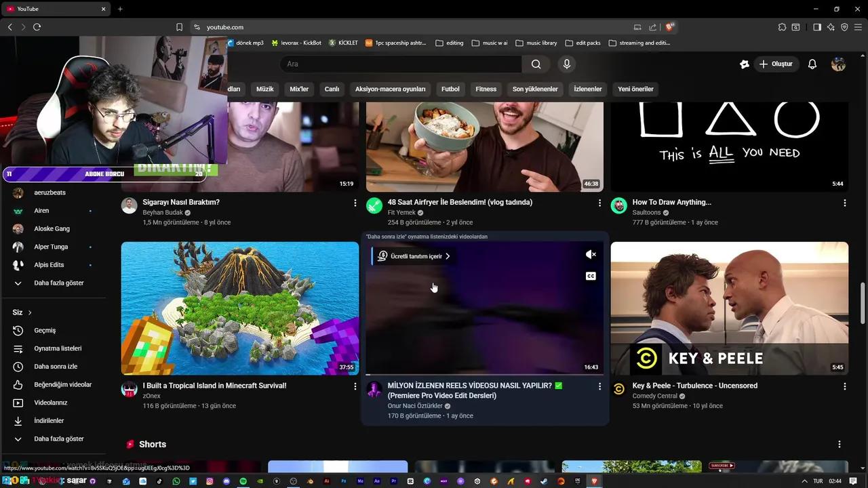Open Aloske Gang channel subscription
The height and width of the screenshot is (488, 868).
53,229
